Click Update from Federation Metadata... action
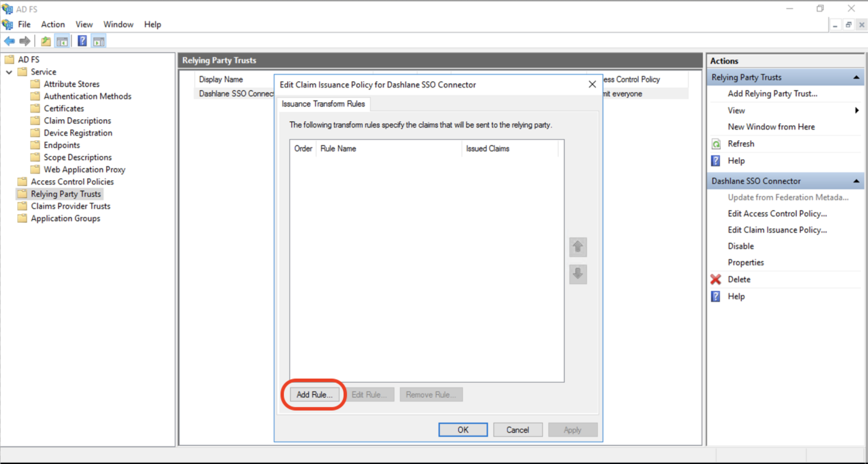The height and width of the screenshot is (464, 868). [x=788, y=197]
